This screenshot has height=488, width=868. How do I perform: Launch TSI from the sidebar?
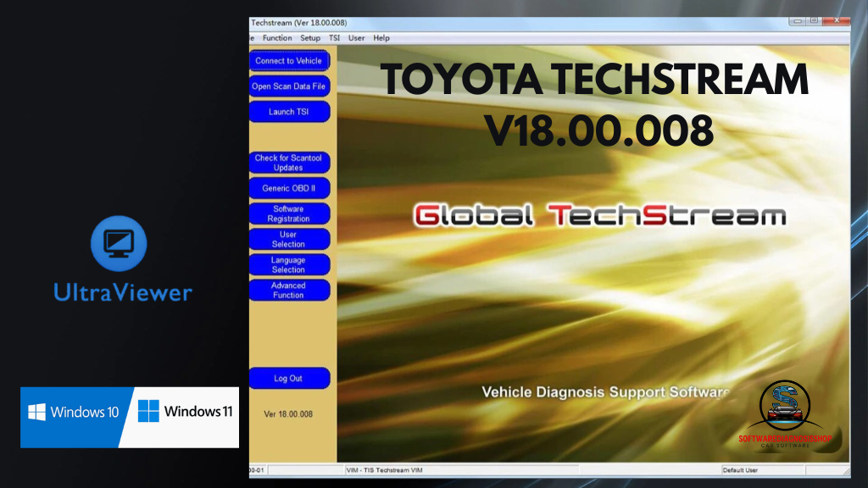click(289, 112)
